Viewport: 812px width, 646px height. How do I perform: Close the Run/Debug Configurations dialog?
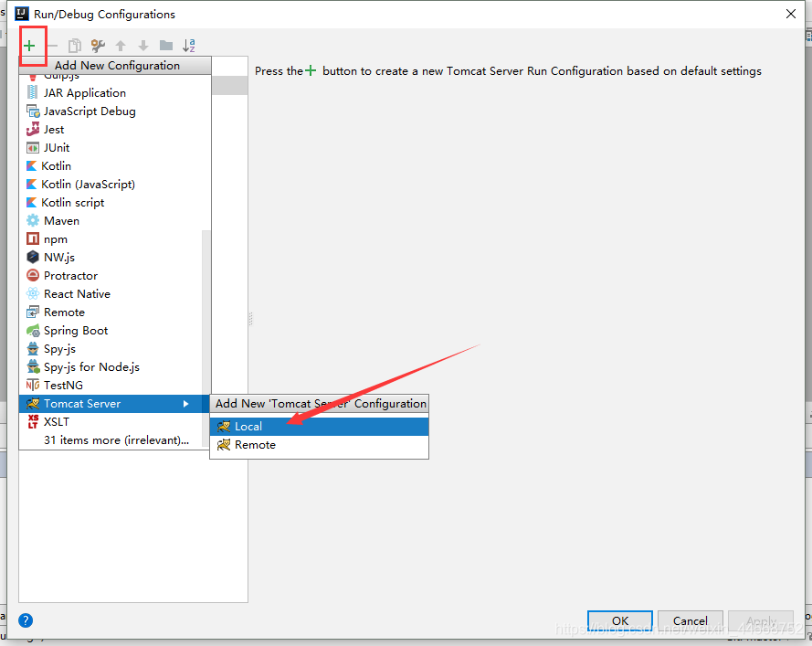pyautogui.click(x=791, y=14)
